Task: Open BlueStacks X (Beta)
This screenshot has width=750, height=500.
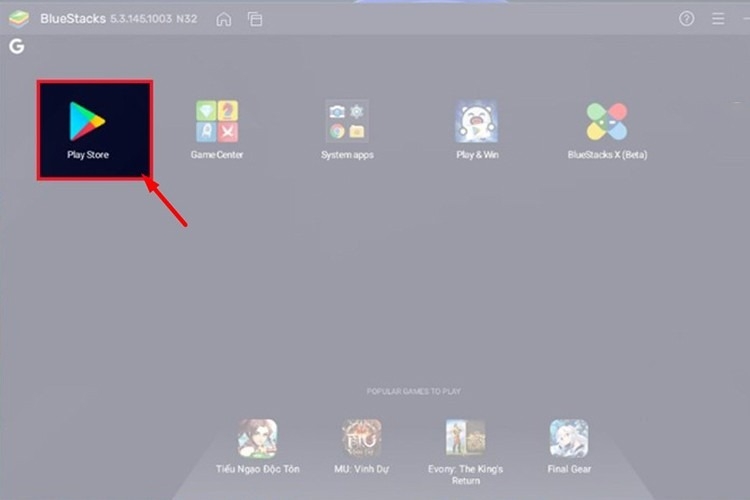Action: pyautogui.click(x=607, y=122)
